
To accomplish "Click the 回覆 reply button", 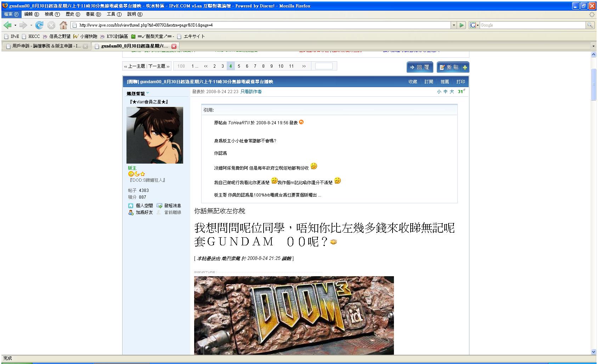I will [420, 67].
